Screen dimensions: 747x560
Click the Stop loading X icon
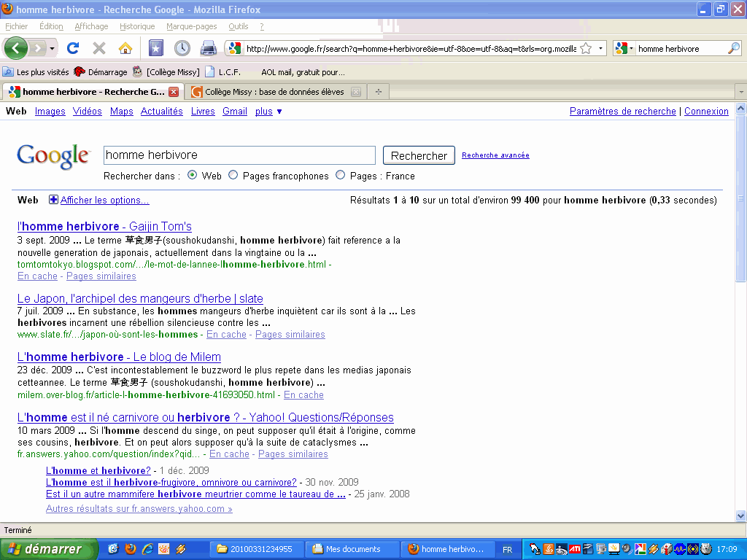99,48
